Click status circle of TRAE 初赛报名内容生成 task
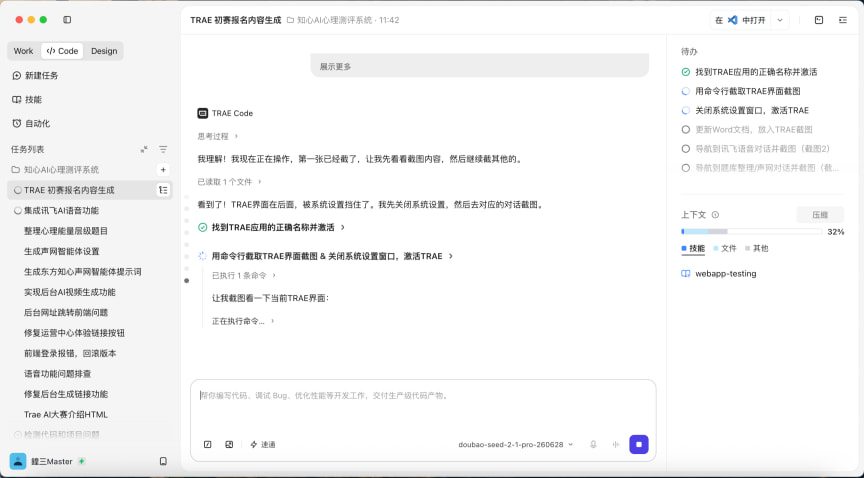864x478 pixels. coord(18,190)
